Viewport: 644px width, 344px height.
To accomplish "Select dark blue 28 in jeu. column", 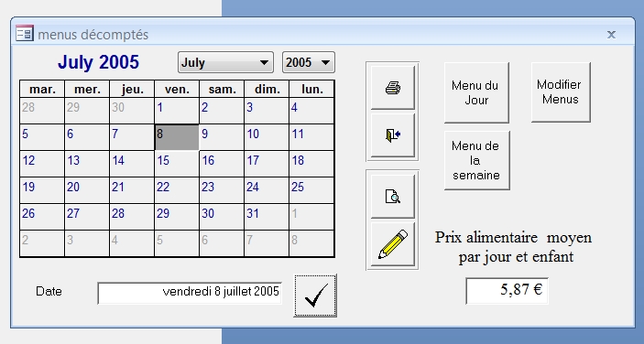I will 132,217.
